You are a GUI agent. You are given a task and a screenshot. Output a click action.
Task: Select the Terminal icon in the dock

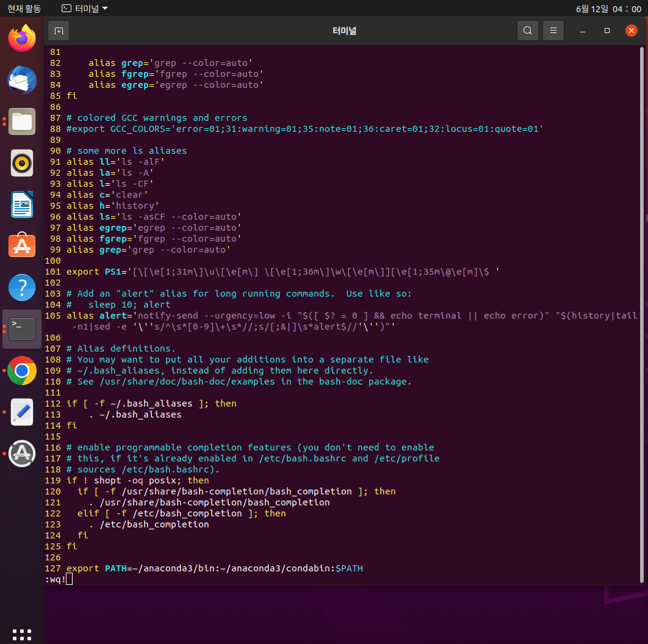(x=22, y=329)
